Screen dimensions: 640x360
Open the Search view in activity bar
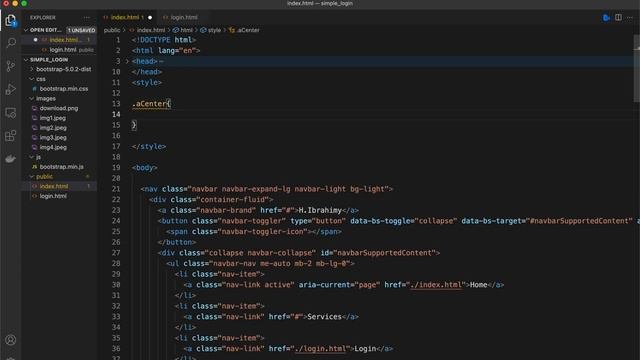tap(11, 43)
